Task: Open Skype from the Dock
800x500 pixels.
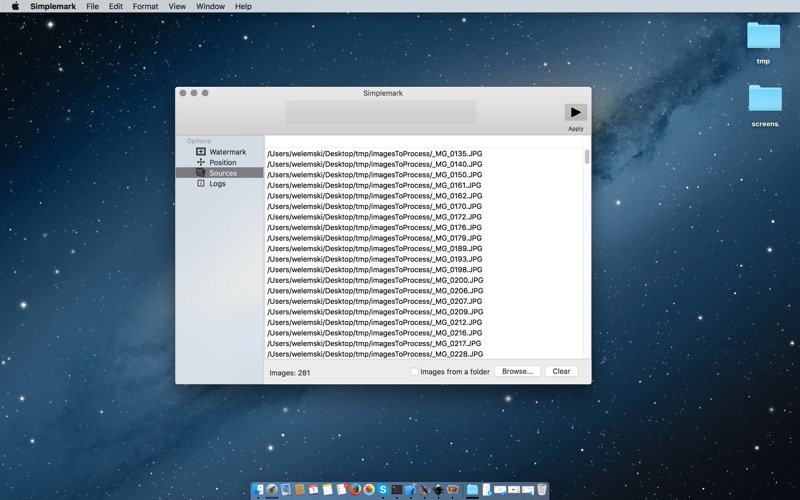Action: (x=383, y=490)
